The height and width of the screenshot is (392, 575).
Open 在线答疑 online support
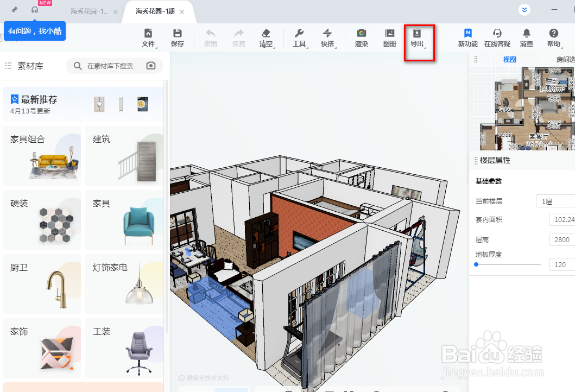point(497,38)
